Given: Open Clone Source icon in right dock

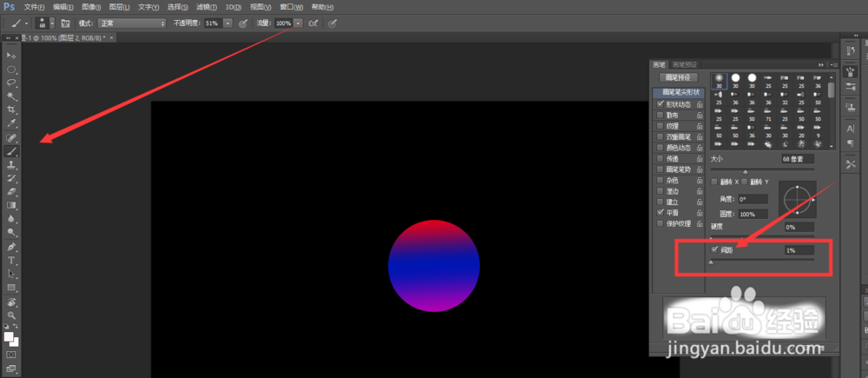Looking at the screenshot, I should click(x=851, y=106).
